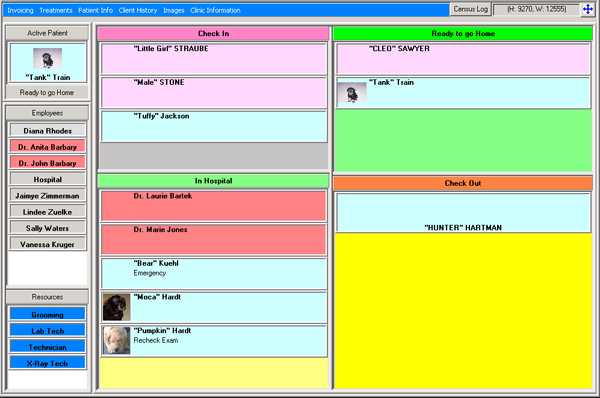Select employee Sally Waters

(47, 228)
